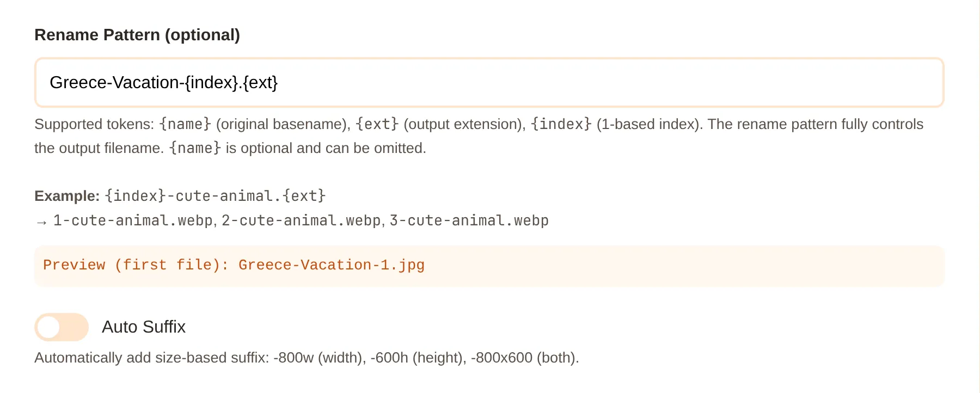Click the 2-cute-animal.webp example filename
Viewport: 980px width, 393px height.
tap(299, 220)
